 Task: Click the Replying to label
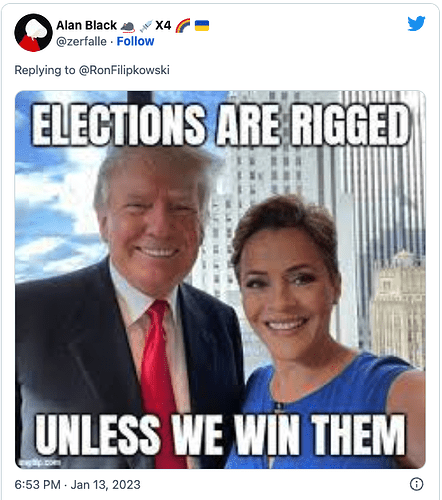pos(45,70)
